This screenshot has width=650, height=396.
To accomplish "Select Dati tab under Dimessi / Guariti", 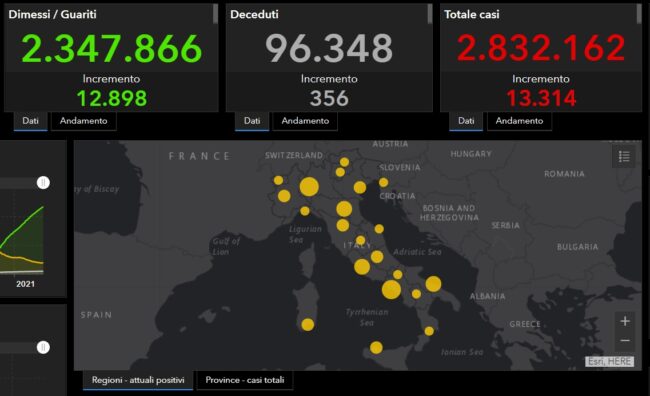I will [30, 121].
